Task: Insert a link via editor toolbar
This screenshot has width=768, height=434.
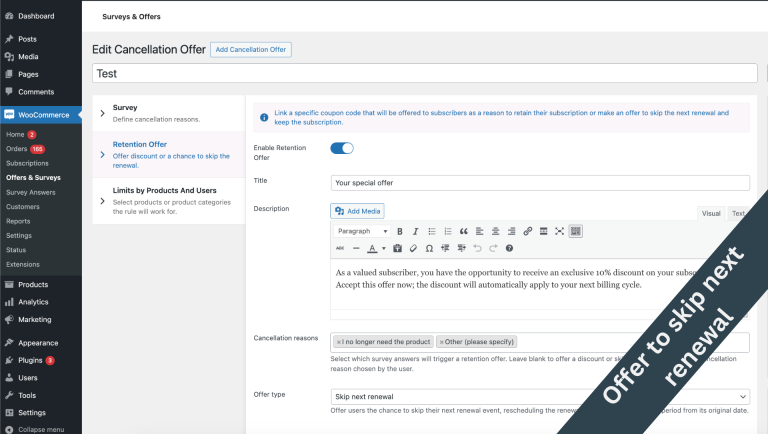Action: click(528, 231)
